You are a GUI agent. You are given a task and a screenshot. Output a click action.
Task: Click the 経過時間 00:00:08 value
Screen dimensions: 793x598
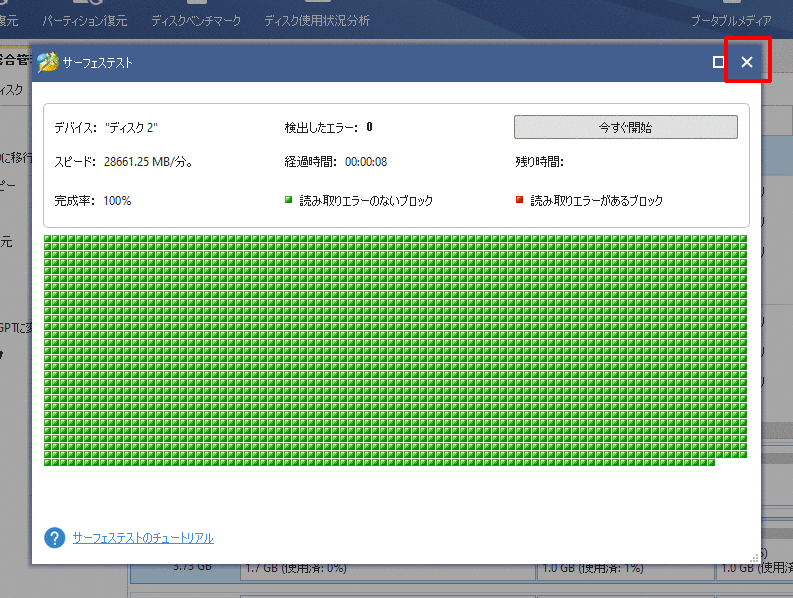tap(366, 161)
